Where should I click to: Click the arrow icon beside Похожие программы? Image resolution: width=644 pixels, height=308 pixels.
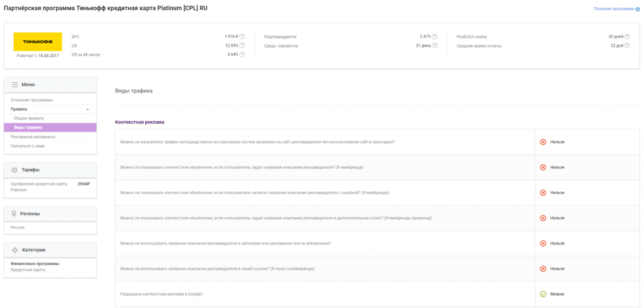[x=638, y=9]
